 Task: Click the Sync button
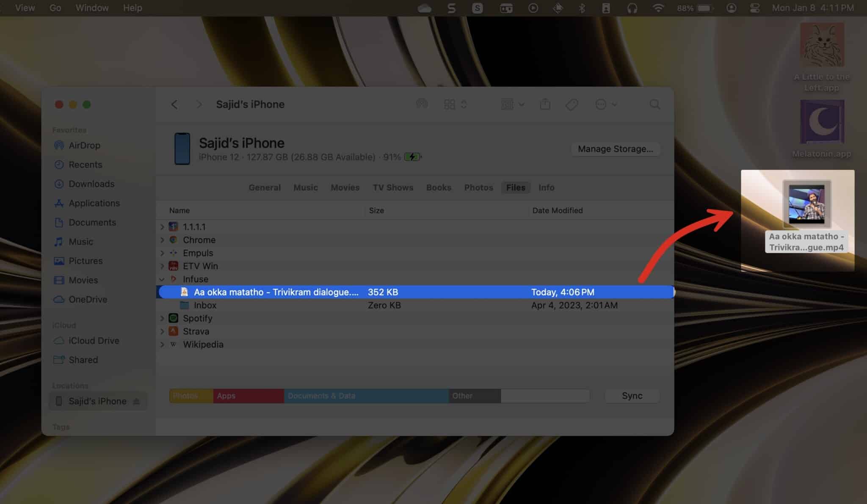click(632, 395)
